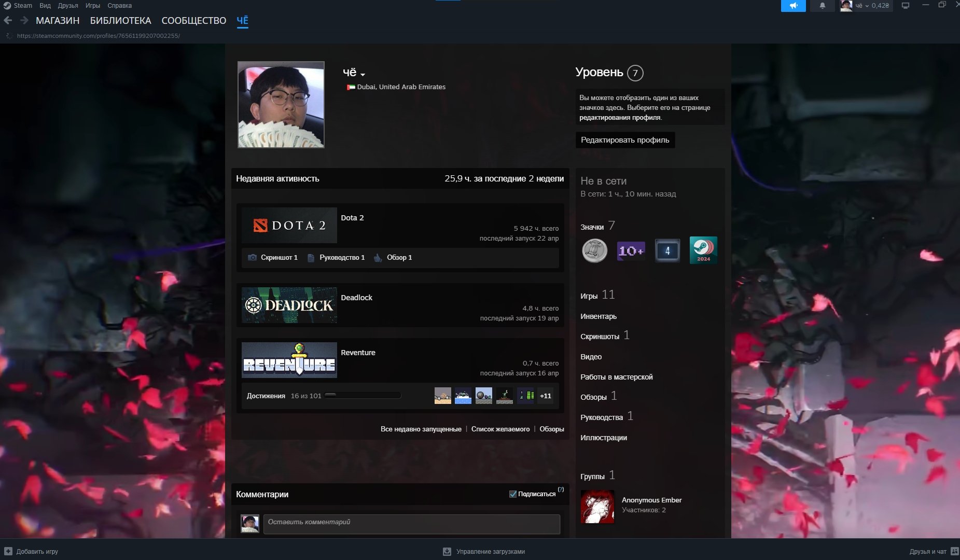Open Игры 11 sidebar link
The width and height of the screenshot is (960, 560).
pyautogui.click(x=597, y=295)
